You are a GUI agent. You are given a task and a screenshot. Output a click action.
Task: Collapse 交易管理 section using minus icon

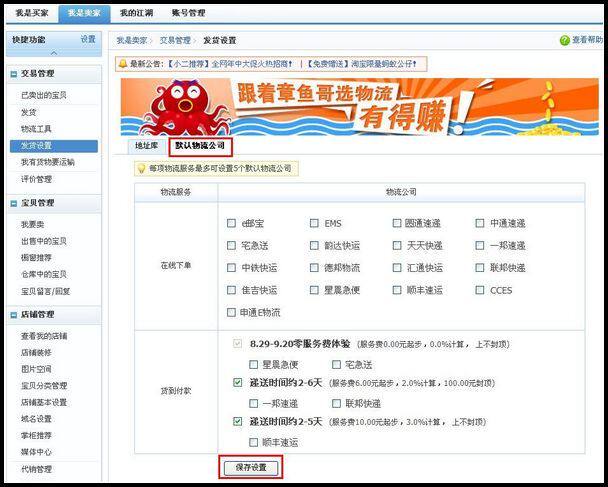14,74
